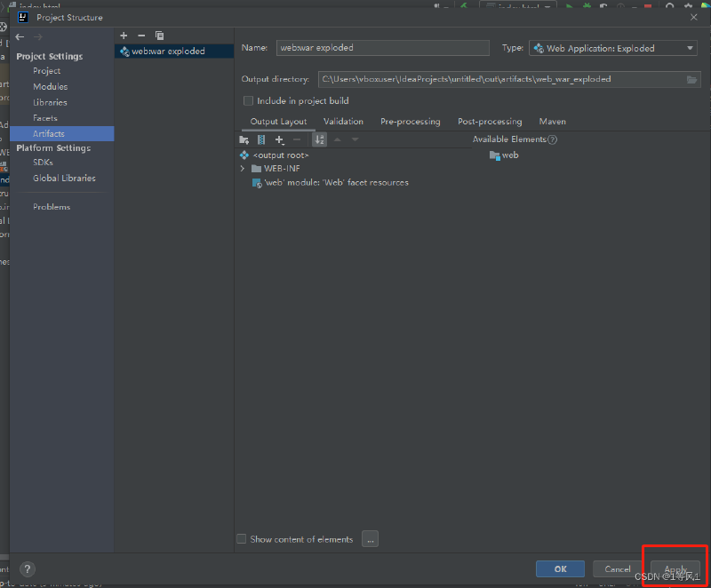711x588 pixels.
Task: Remove element from output layout toolbar
Action: pos(297,140)
